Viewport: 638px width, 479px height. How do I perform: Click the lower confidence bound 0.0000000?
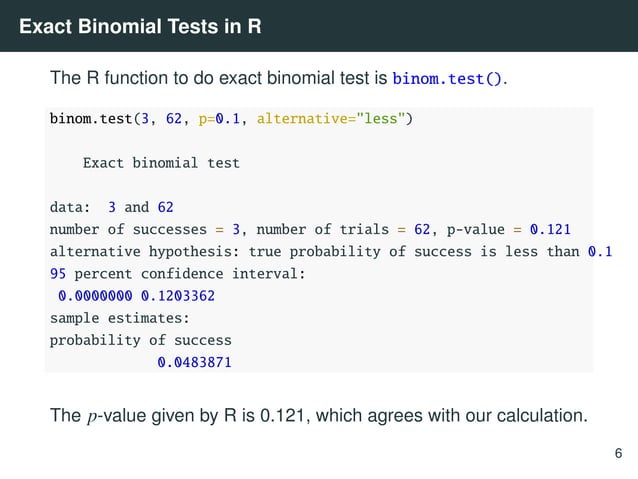pos(95,296)
